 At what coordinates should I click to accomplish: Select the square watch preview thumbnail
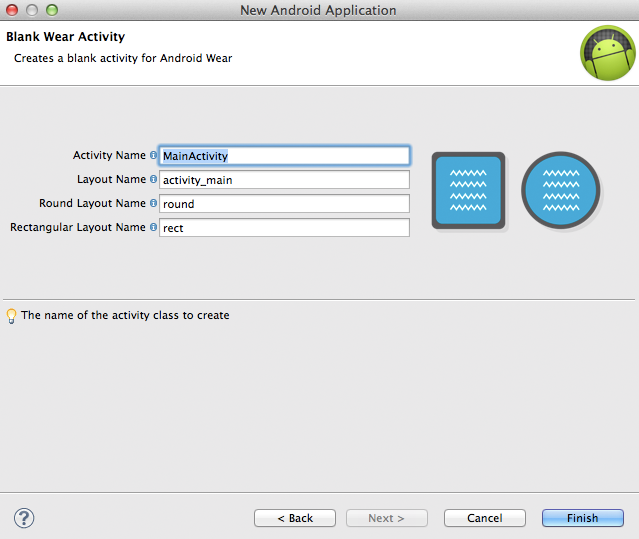point(468,190)
